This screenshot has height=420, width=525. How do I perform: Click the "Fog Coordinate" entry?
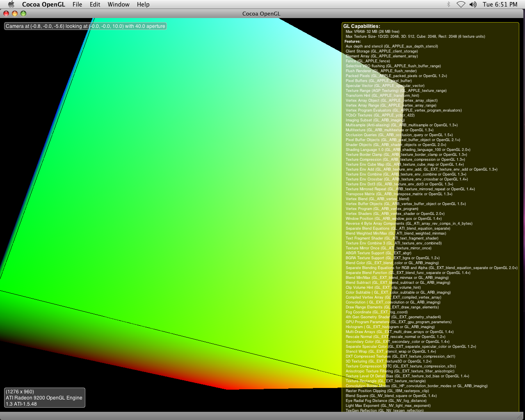point(377,312)
